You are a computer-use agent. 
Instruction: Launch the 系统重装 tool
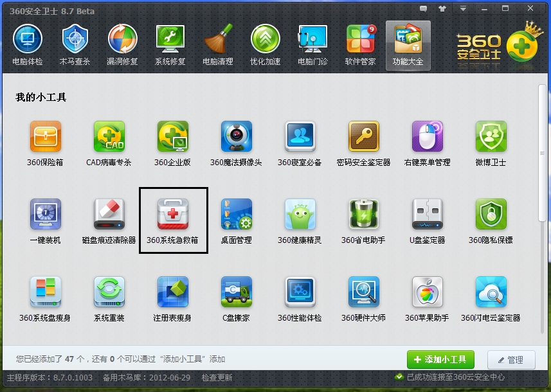click(109, 293)
